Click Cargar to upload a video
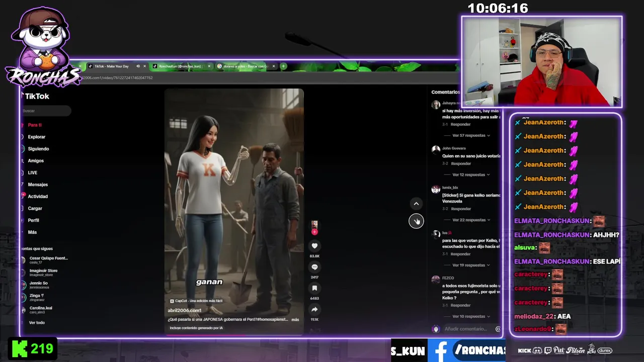The image size is (644, 362). pos(35,208)
